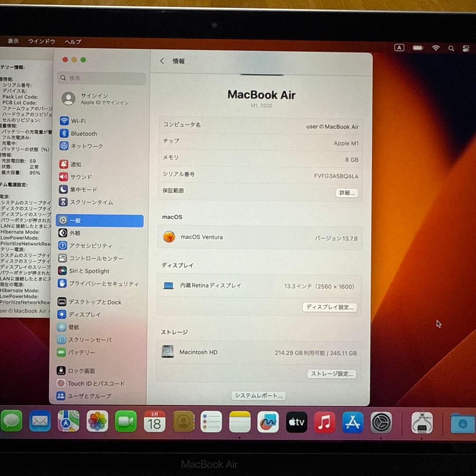
Task: Click the battery status menu bar icon
Action: [418, 48]
